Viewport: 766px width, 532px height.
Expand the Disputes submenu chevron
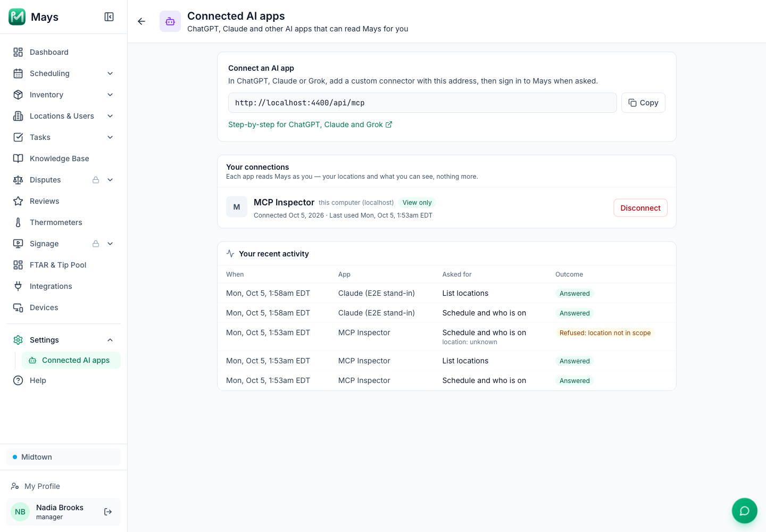point(110,180)
